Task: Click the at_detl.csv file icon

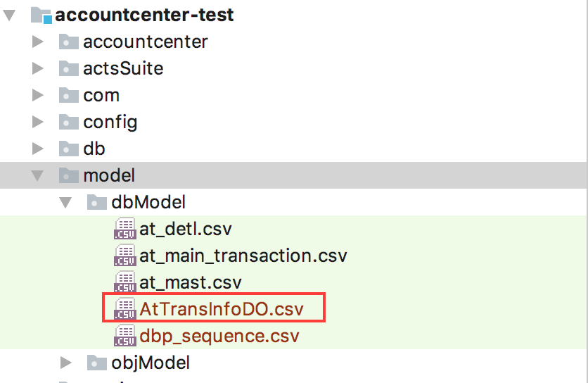Action: [125, 229]
